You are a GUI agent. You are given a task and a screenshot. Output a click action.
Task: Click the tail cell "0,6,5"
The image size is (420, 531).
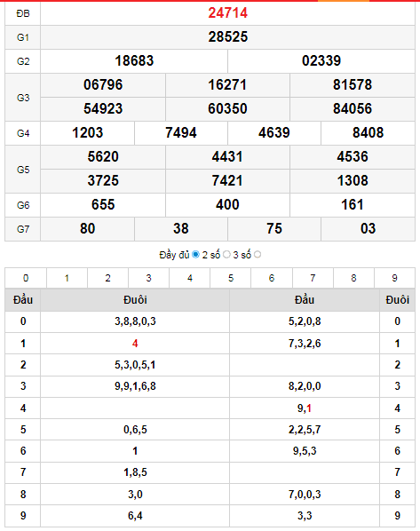pyautogui.click(x=135, y=430)
